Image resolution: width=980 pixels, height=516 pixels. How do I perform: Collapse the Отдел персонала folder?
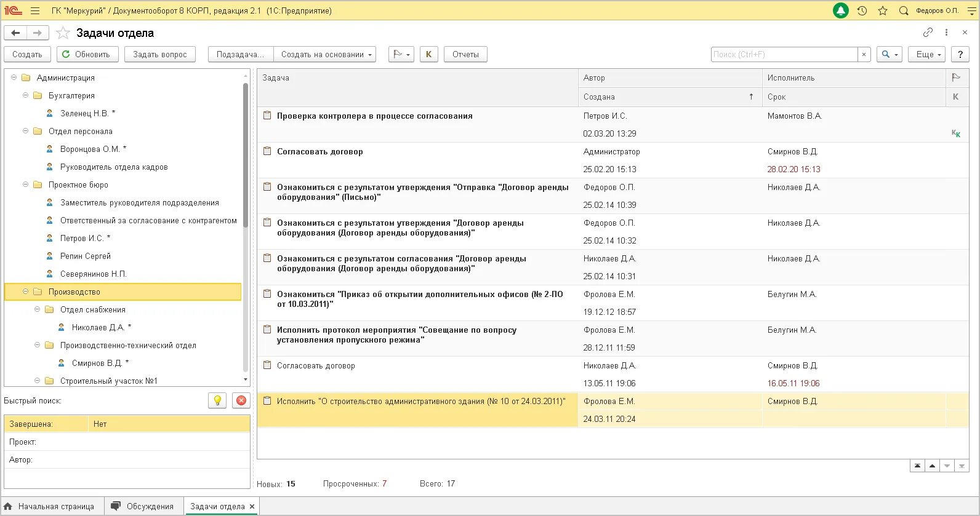coord(25,131)
